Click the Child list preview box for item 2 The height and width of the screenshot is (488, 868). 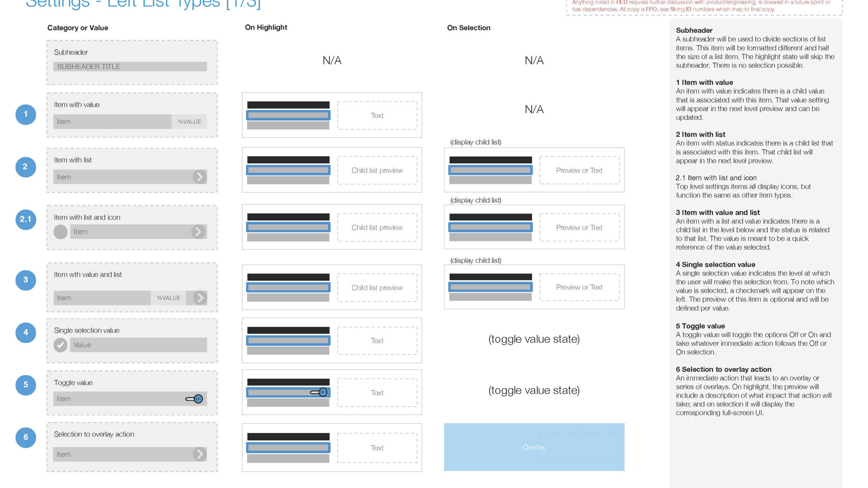pyautogui.click(x=377, y=170)
